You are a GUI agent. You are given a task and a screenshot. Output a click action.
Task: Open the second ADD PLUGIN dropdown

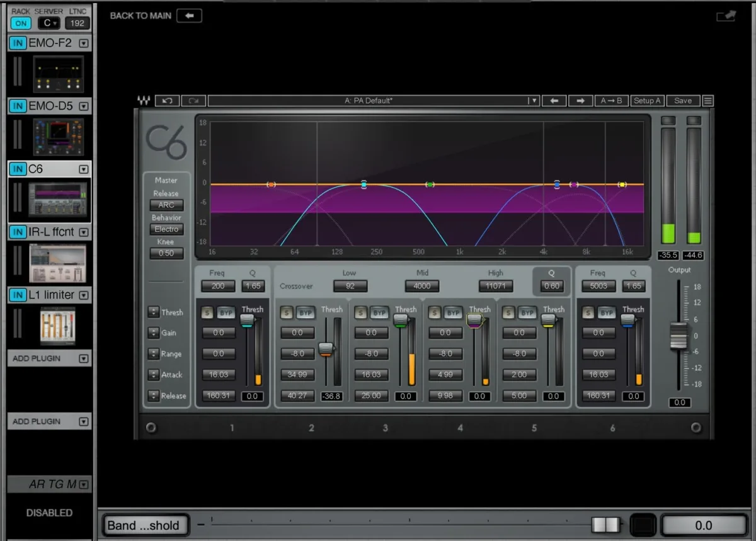coord(83,421)
